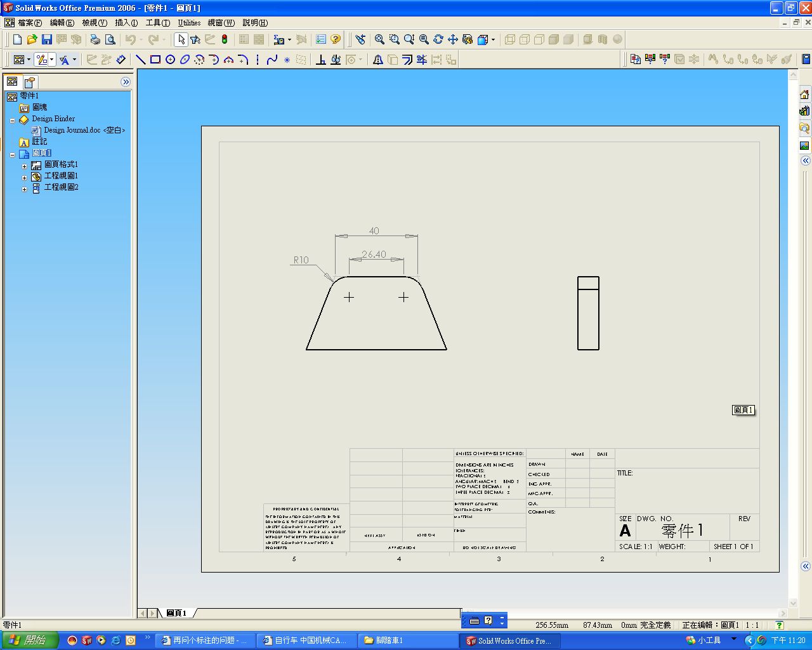The width and height of the screenshot is (812, 650).
Task: Open the help question mark icon
Action: pyautogui.click(x=336, y=39)
